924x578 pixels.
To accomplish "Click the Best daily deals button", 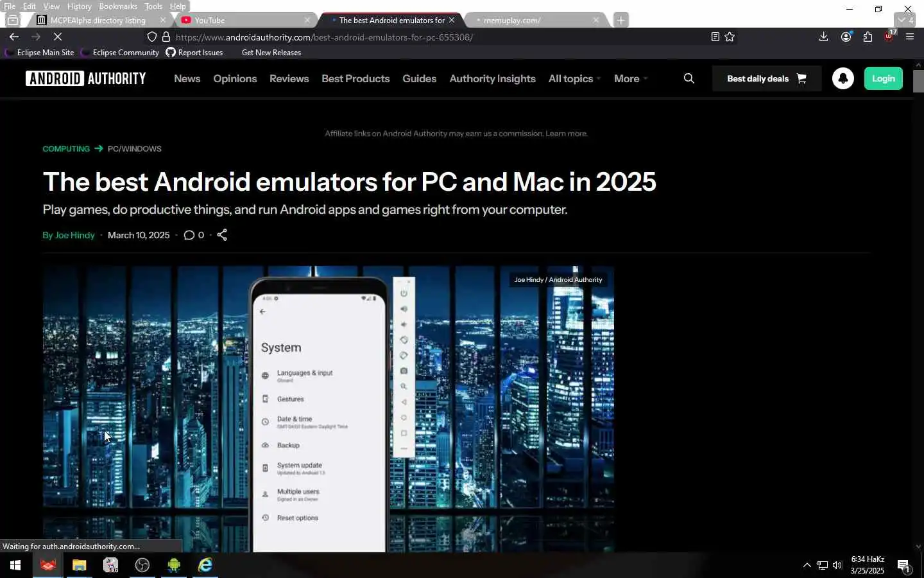I will 767,78.
